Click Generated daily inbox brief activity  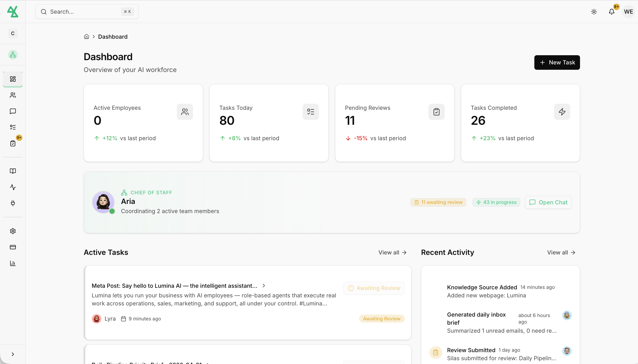pos(476,318)
